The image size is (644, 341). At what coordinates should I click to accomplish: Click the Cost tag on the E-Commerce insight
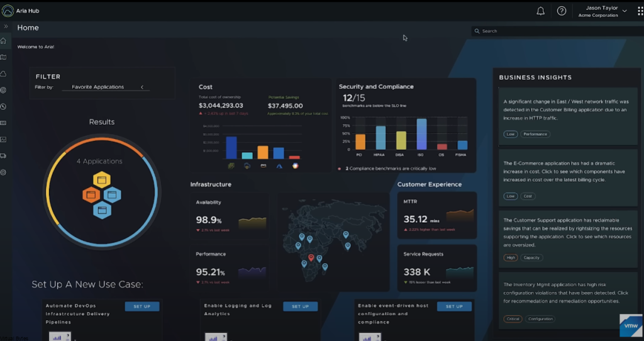(528, 196)
